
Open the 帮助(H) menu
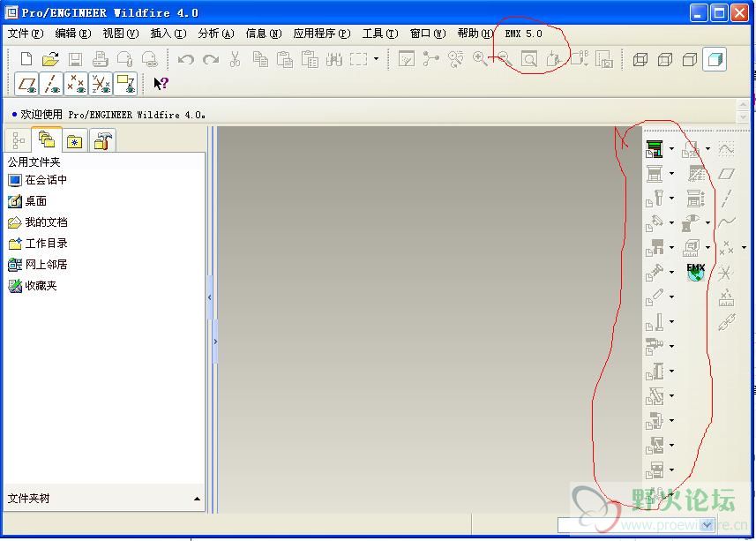click(475, 34)
